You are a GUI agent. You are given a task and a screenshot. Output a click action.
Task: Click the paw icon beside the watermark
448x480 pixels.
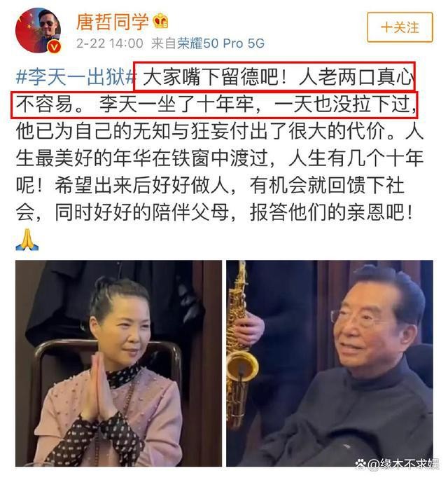(361, 464)
